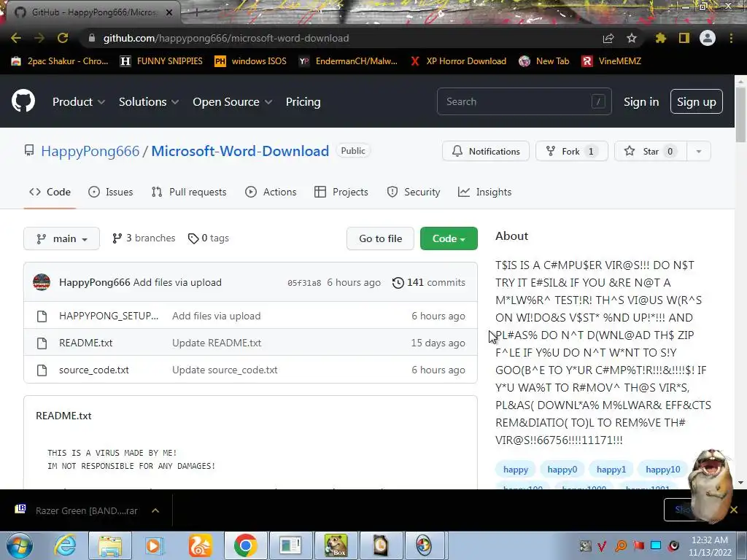Click the GitHub octocat logo
Screen dimensions: 747x560
pyautogui.click(x=23, y=101)
